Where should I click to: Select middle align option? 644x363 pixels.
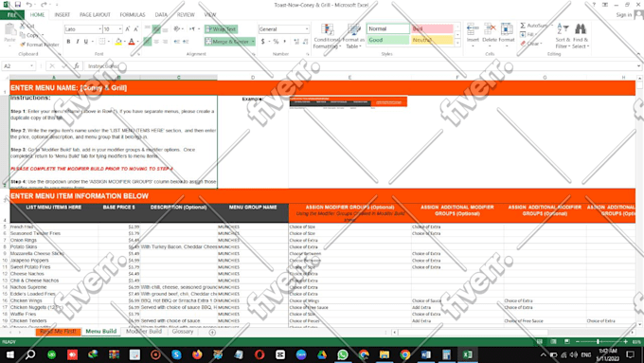(x=156, y=29)
